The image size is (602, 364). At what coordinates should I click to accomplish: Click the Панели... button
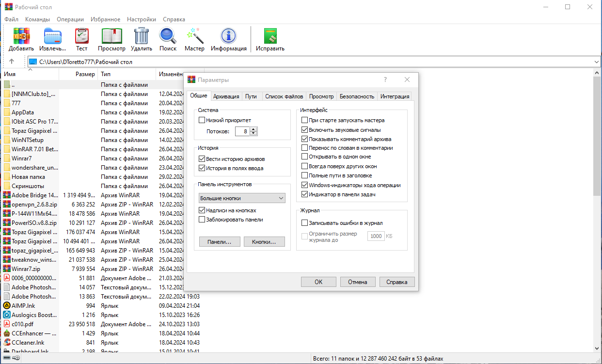click(220, 241)
